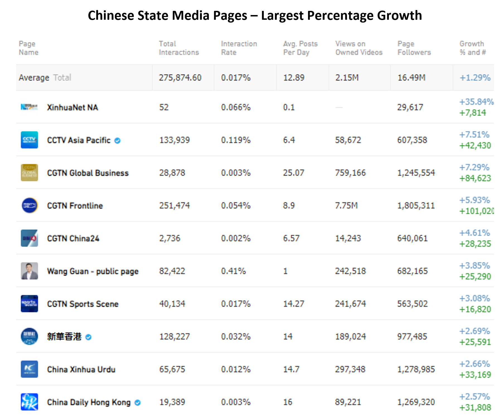Click verified badge next to CCTV Asia Pacific
This screenshot has width=504, height=420.
point(118,141)
